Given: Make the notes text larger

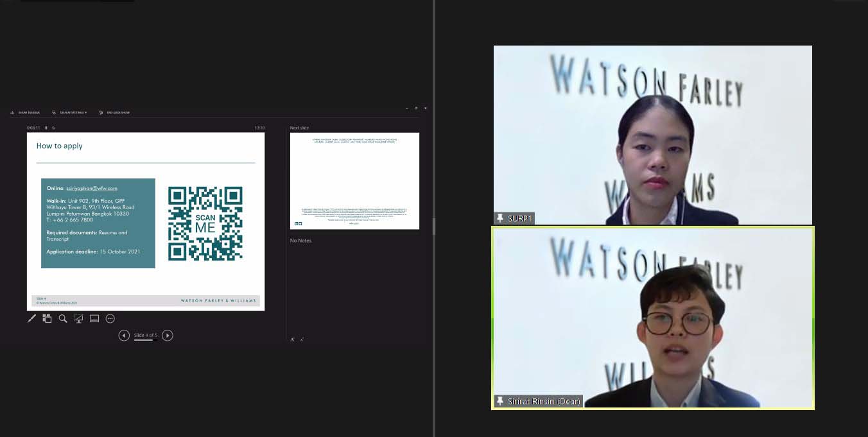Looking at the screenshot, I should (293, 339).
